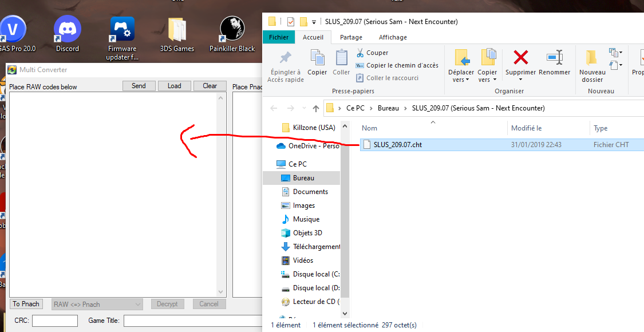Click the new folder quick access icon
Image resolution: width=644 pixels, height=332 pixels.
(x=303, y=22)
